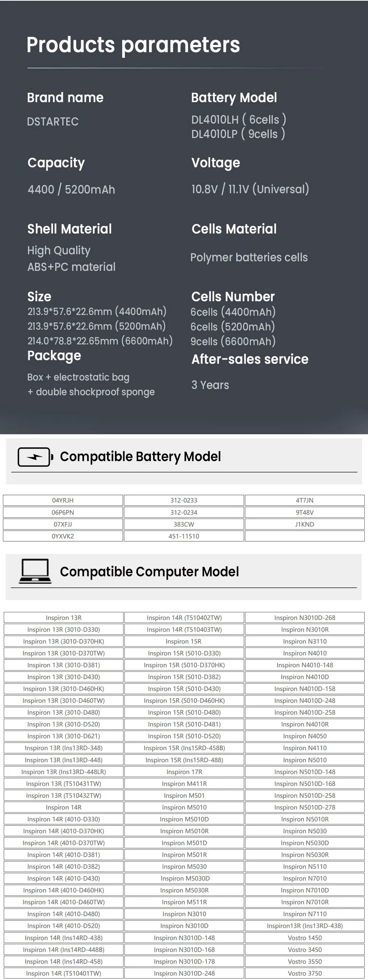Click the battery icon beside Compatible Battery Model

click(x=35, y=457)
